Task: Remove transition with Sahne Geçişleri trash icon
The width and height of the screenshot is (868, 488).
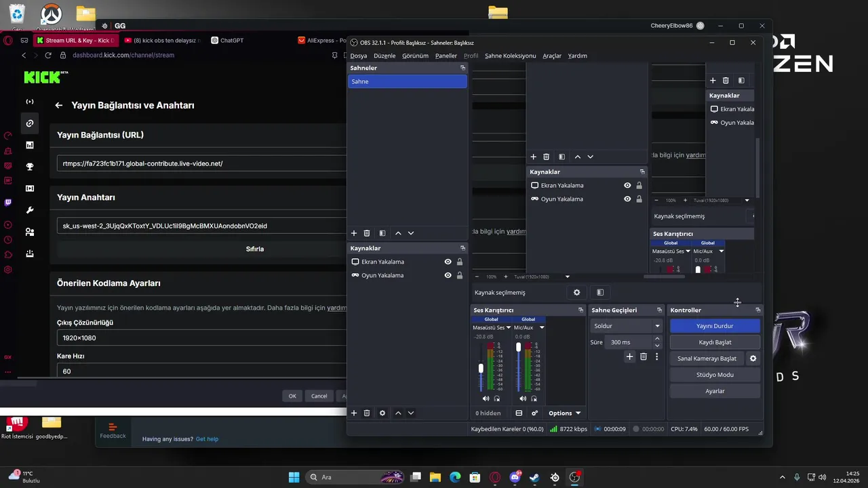Action: click(x=644, y=357)
